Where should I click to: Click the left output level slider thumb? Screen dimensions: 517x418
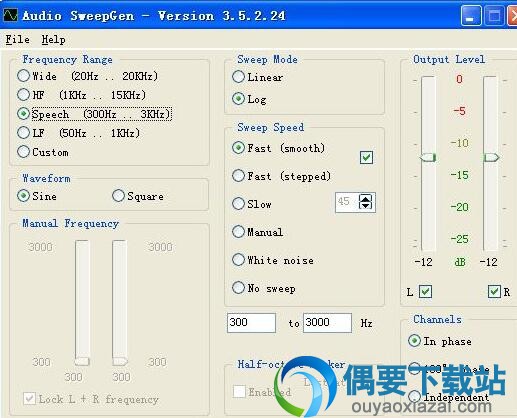point(428,157)
